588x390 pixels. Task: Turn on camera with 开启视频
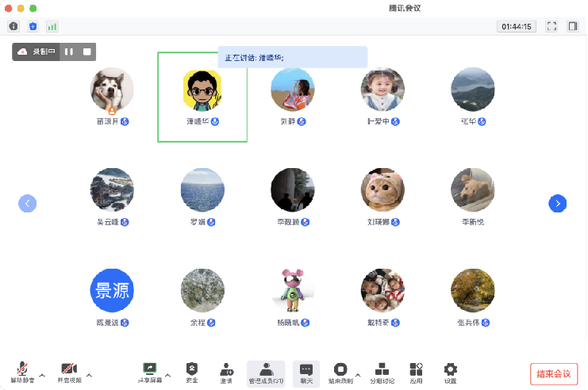coord(69,372)
